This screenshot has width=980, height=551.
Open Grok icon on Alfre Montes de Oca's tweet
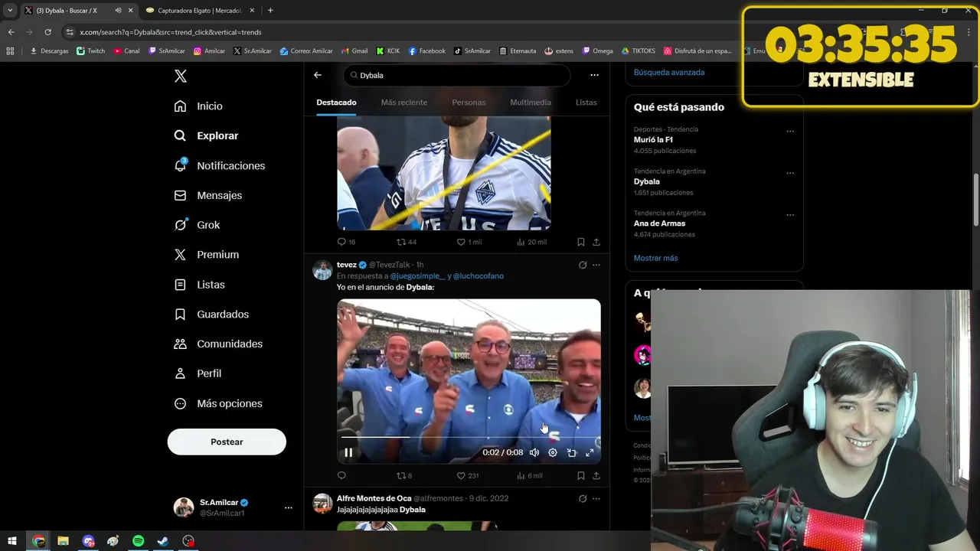point(583,498)
